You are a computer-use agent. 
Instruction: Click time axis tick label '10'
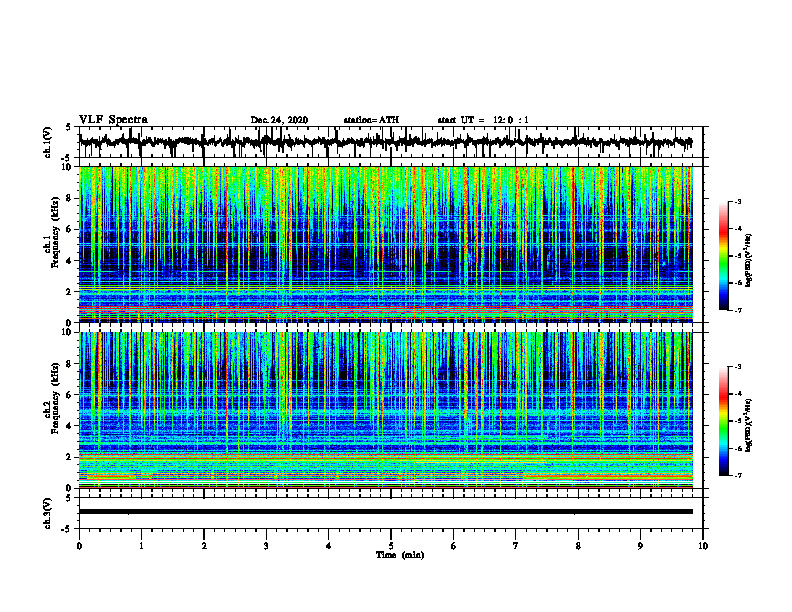[x=703, y=546]
